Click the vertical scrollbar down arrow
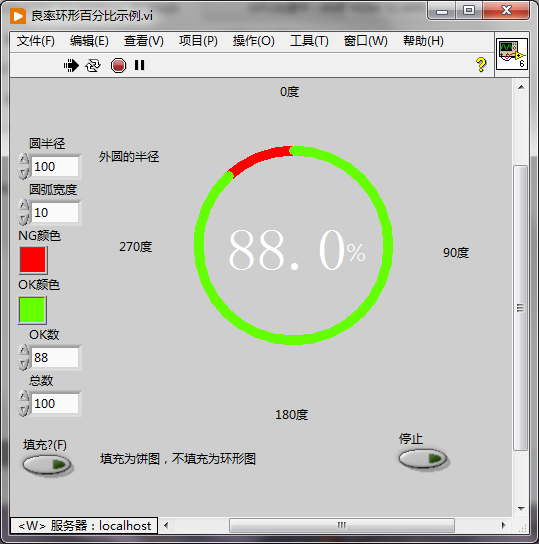539x544 pixels. coord(521,509)
